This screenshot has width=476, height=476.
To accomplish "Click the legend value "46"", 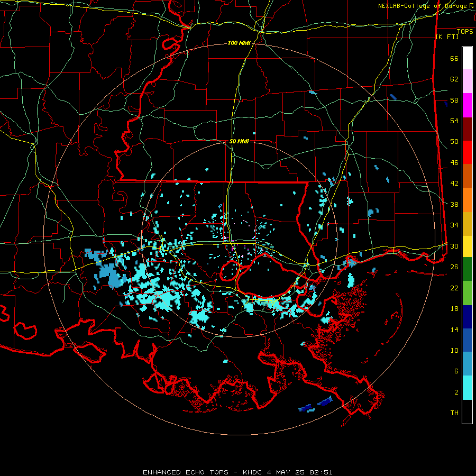I will tap(454, 163).
